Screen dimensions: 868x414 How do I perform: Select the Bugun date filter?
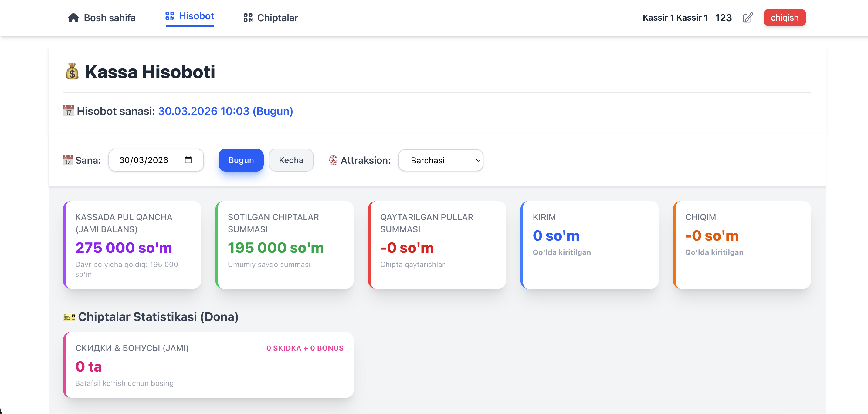point(241,160)
